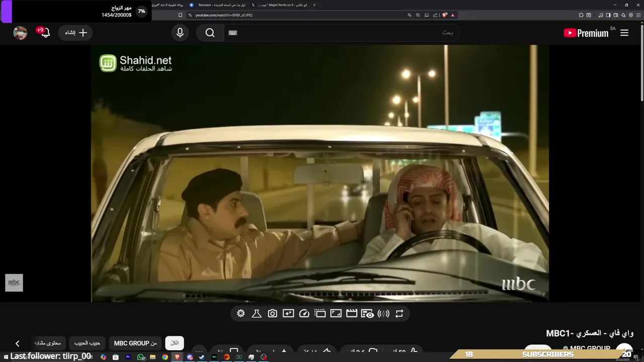The image size is (644, 362).
Task: Open the YouTube hamburger guide menu
Action: [x=624, y=33]
